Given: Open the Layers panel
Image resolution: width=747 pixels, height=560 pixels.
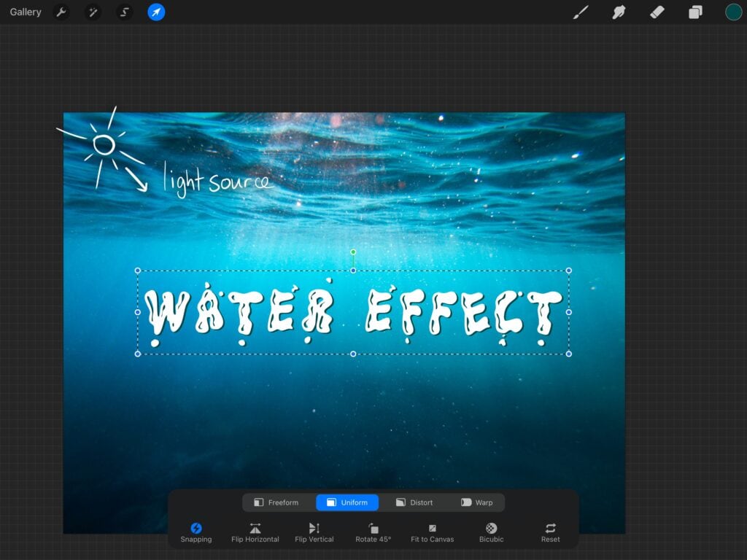Looking at the screenshot, I should pyautogui.click(x=695, y=12).
